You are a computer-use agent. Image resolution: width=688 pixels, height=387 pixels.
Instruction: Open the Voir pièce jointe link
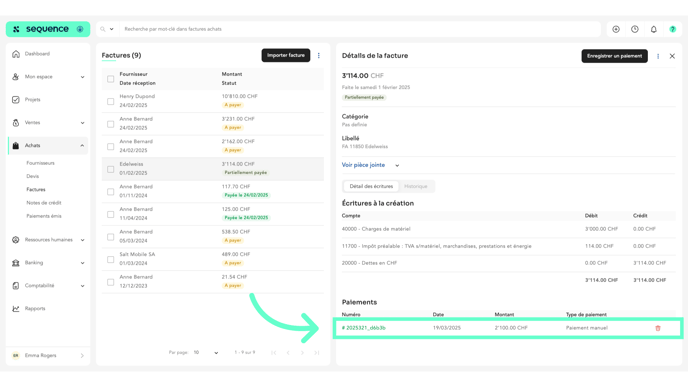point(363,165)
